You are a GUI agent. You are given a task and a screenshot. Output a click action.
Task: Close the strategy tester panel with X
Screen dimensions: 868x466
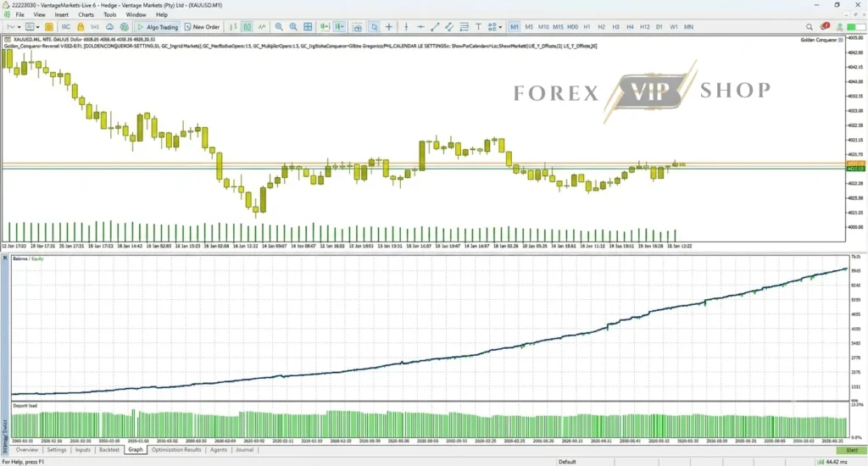pos(5,258)
